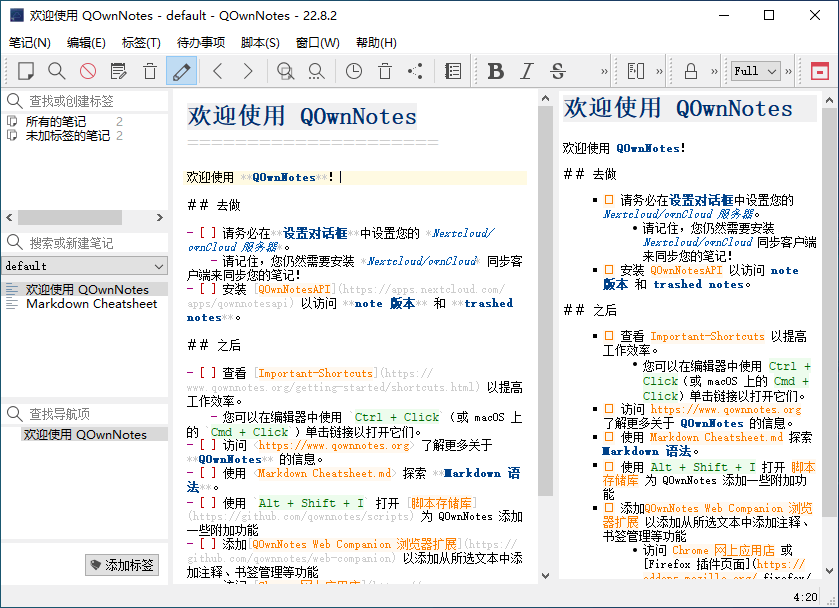Open the note versions clock icon
Image resolution: width=839 pixels, height=608 pixels.
click(x=354, y=71)
